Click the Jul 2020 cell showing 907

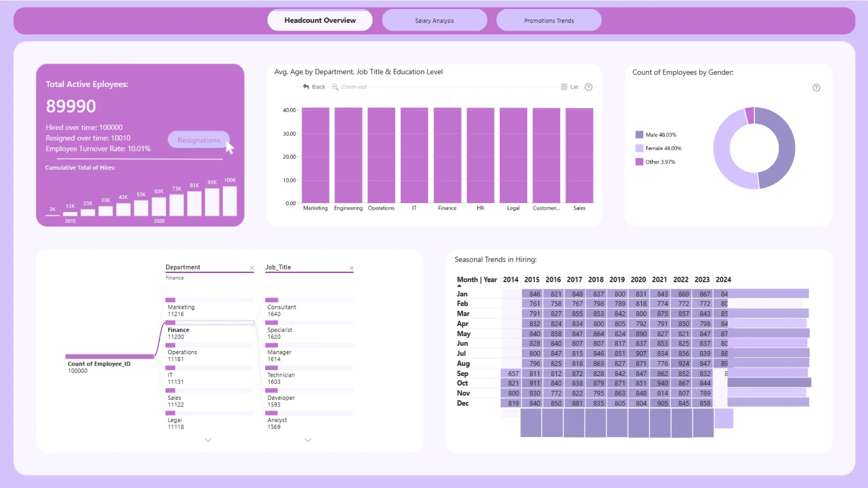coord(639,353)
